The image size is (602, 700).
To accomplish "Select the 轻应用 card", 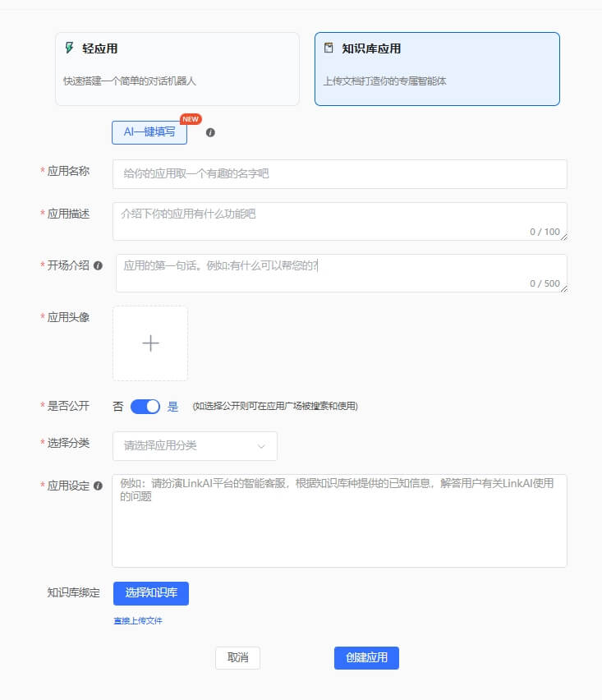I will pyautogui.click(x=177, y=69).
